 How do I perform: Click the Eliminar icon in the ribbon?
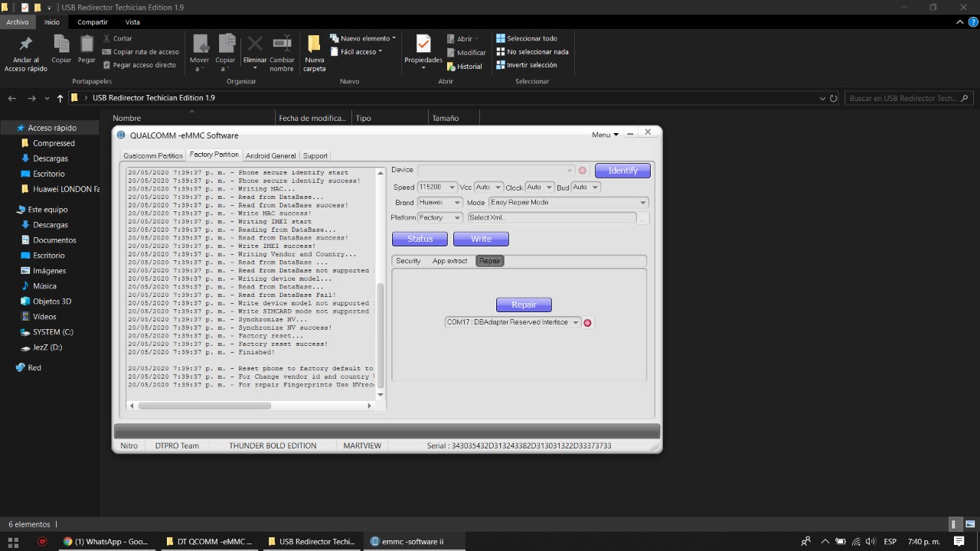[255, 46]
